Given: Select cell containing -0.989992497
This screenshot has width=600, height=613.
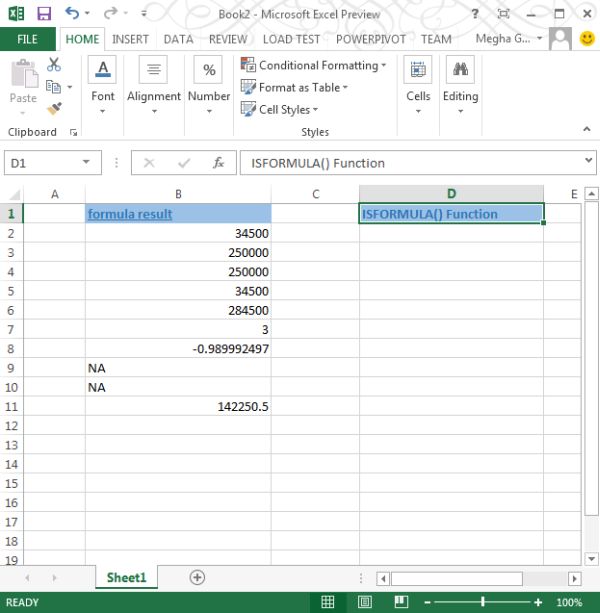Looking at the screenshot, I should tap(178, 348).
